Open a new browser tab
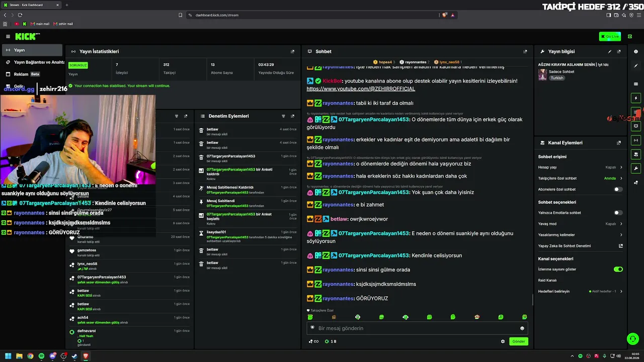 point(66,5)
